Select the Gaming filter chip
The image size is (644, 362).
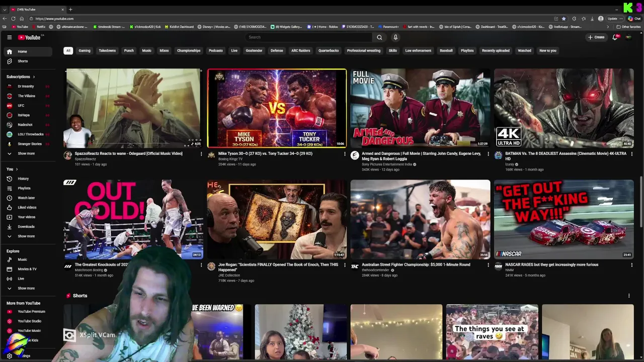[85, 50]
